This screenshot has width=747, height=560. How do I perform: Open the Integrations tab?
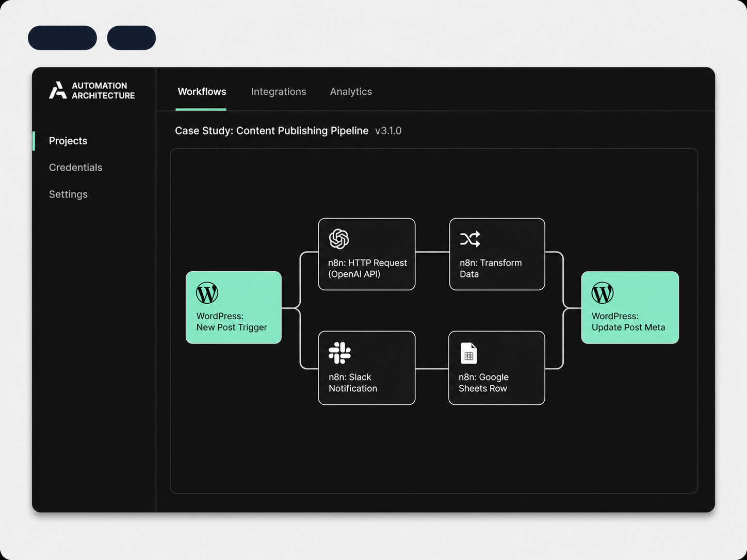coord(279,92)
